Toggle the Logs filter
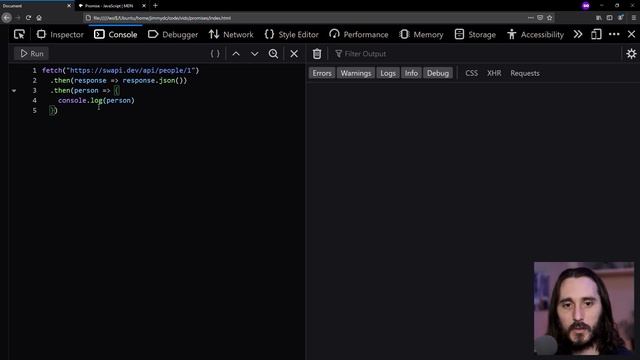The image size is (640, 360). coord(388,73)
